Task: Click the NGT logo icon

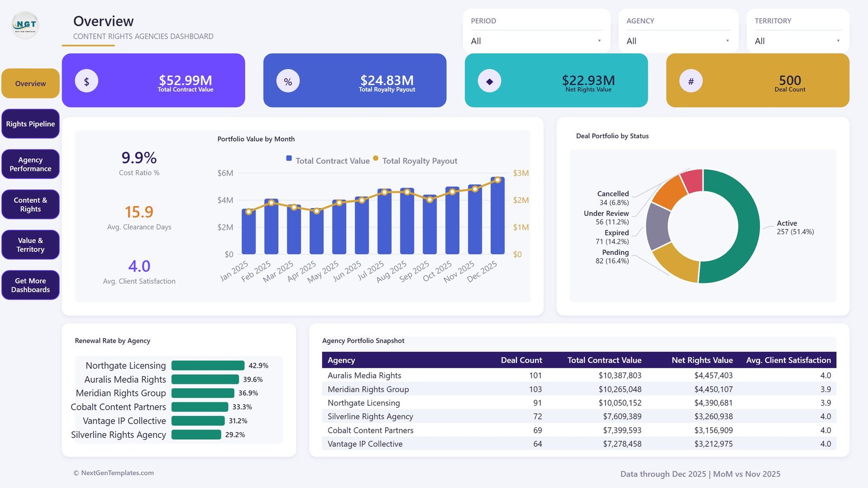Action: point(25,25)
